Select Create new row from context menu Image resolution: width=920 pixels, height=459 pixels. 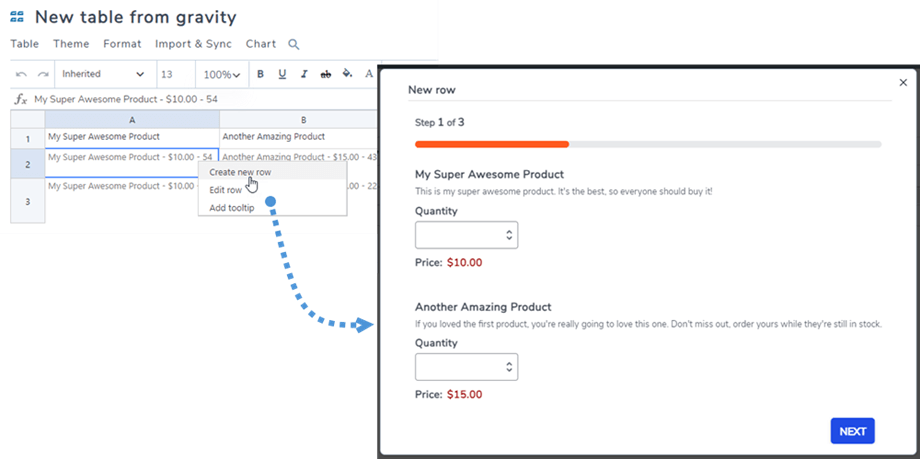pyautogui.click(x=240, y=172)
